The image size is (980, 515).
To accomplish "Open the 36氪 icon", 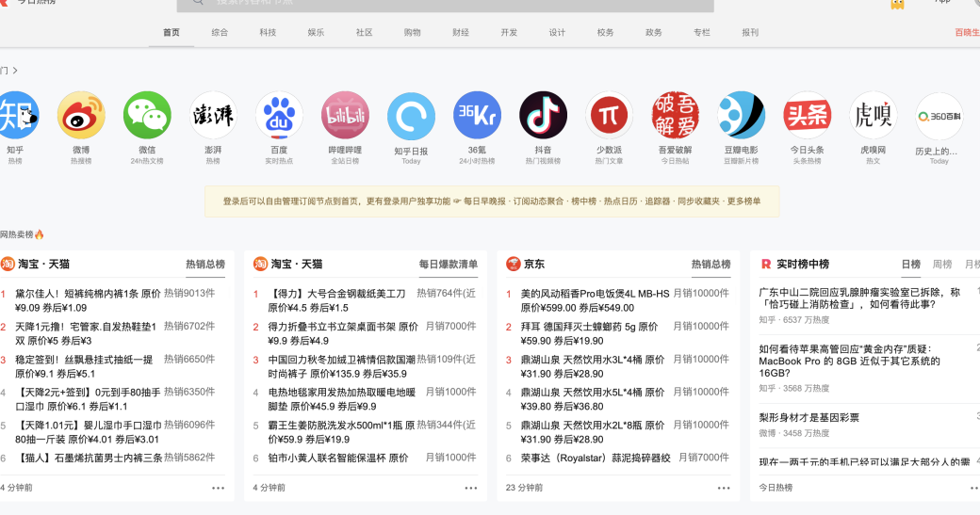I will pos(477,116).
